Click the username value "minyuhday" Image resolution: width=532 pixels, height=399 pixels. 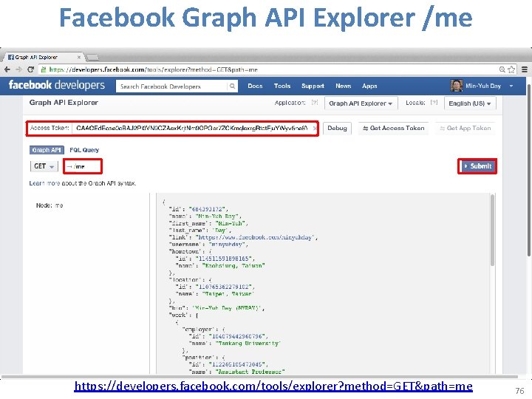click(x=228, y=245)
